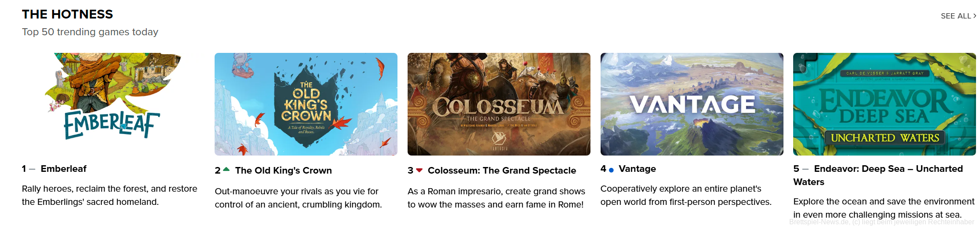This screenshot has width=980, height=230.
Task: Open the Colosseum cover thumbnail
Action: coord(499,104)
